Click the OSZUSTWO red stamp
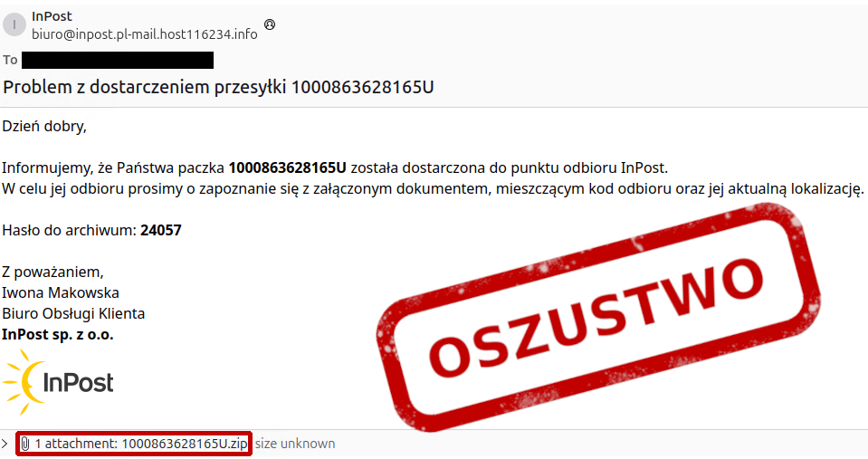This screenshot has height=459, width=868. tap(598, 317)
